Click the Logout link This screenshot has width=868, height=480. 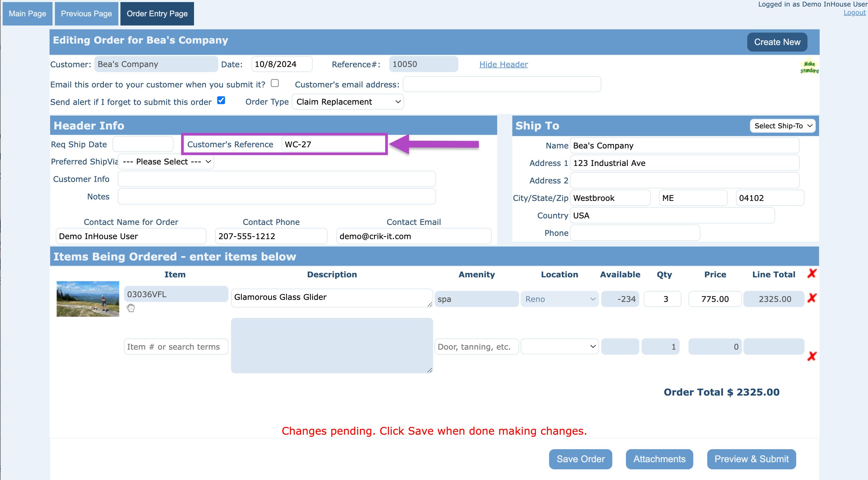[854, 13]
